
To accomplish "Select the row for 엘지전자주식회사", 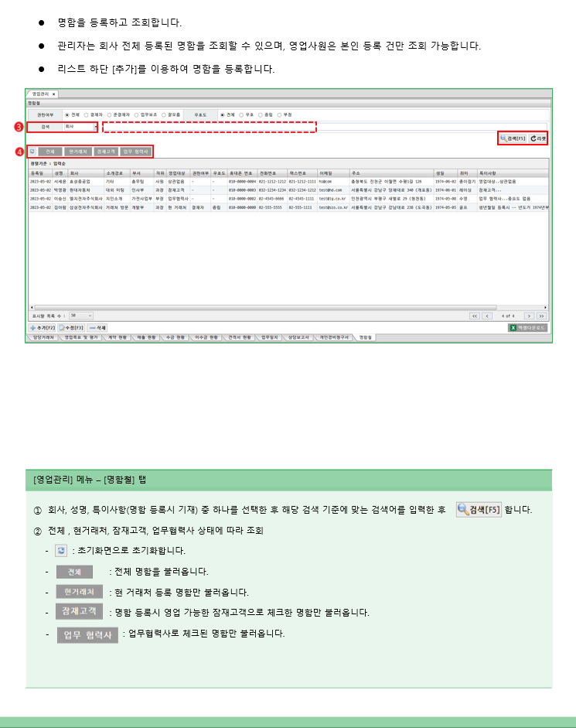I will 288,198.
